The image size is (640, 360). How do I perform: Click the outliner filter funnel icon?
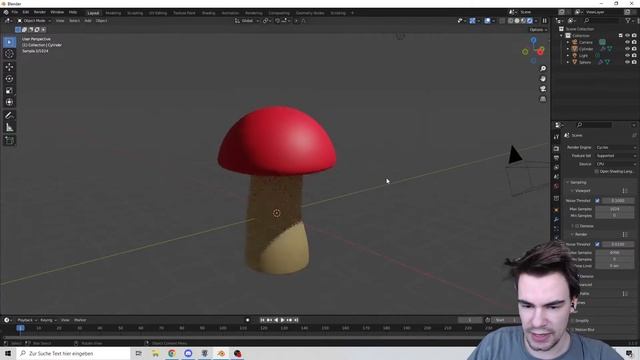628,20
